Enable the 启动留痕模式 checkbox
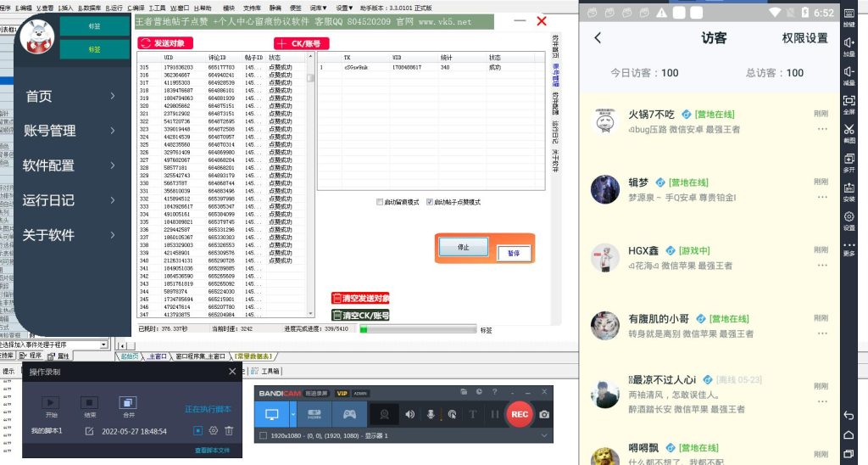 [x=380, y=202]
